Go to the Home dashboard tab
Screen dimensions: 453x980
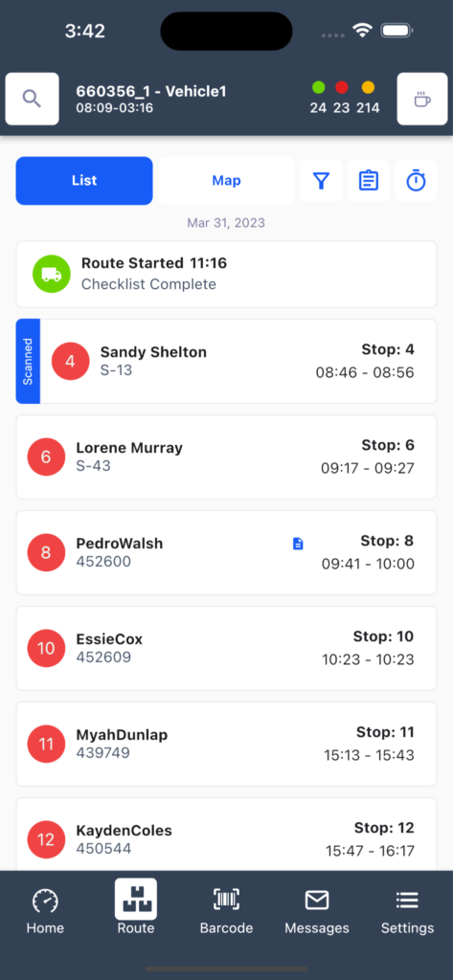click(45, 911)
